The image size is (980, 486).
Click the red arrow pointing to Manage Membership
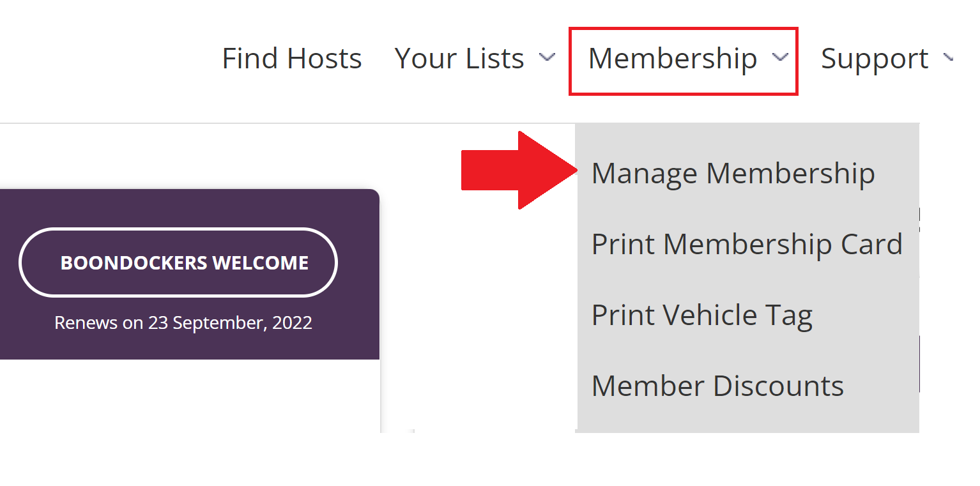pos(519,170)
